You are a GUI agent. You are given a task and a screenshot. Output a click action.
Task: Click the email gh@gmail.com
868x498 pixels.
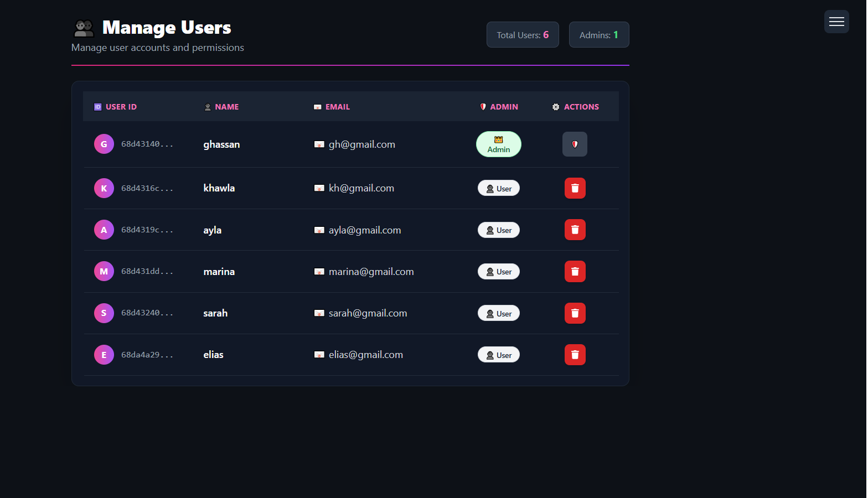(362, 144)
